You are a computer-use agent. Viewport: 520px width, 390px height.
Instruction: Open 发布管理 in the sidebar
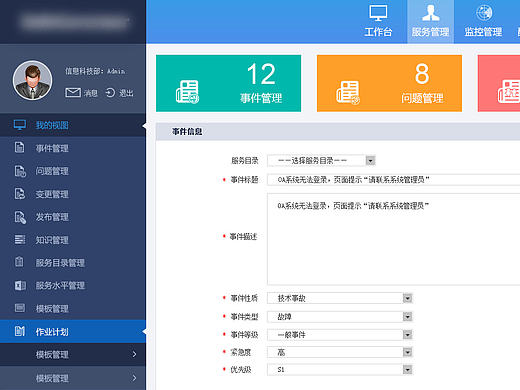73,217
